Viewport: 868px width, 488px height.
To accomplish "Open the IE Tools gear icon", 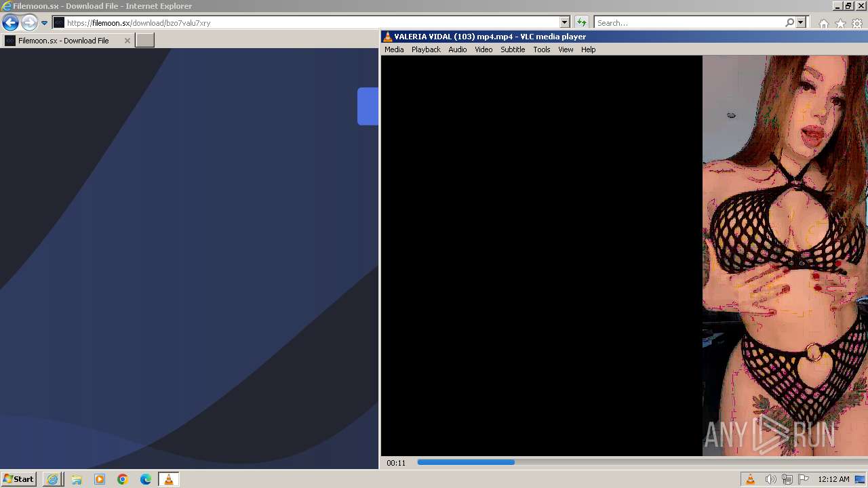I will (857, 23).
